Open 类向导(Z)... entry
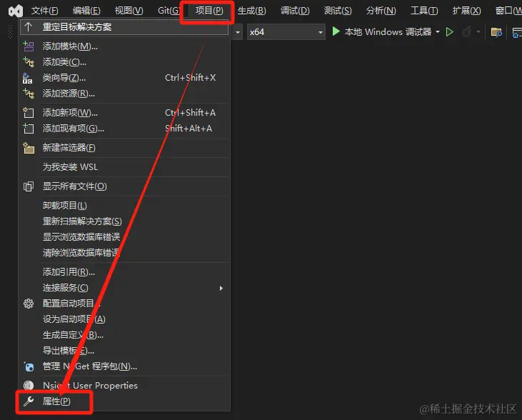Viewport: 522px width, 420px height. tap(124, 78)
